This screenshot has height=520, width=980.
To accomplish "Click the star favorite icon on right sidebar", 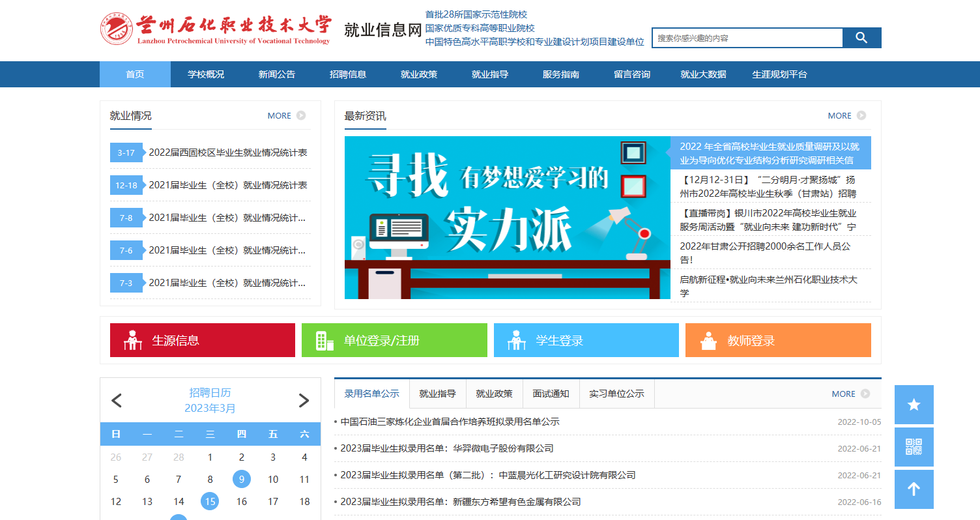I will click(x=914, y=405).
